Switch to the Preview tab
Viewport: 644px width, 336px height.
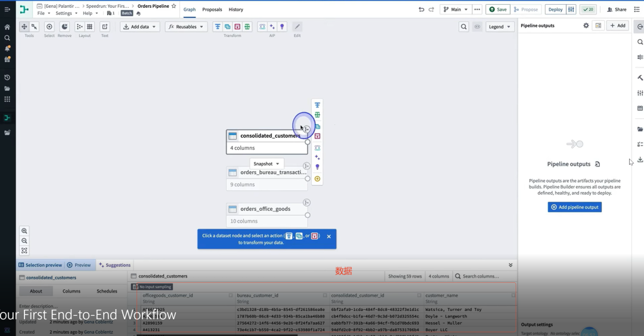click(79, 265)
